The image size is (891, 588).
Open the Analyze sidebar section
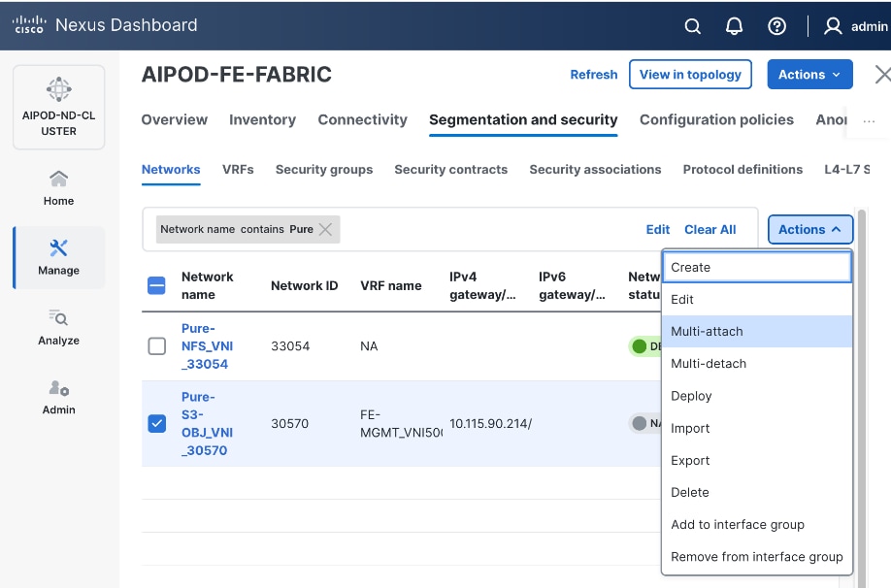tap(58, 327)
